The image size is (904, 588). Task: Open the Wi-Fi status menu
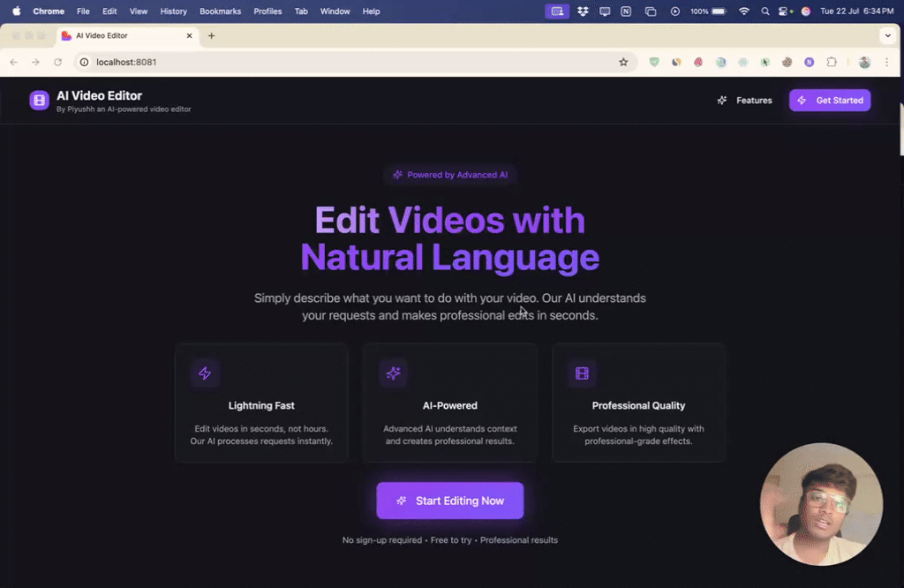click(x=743, y=11)
